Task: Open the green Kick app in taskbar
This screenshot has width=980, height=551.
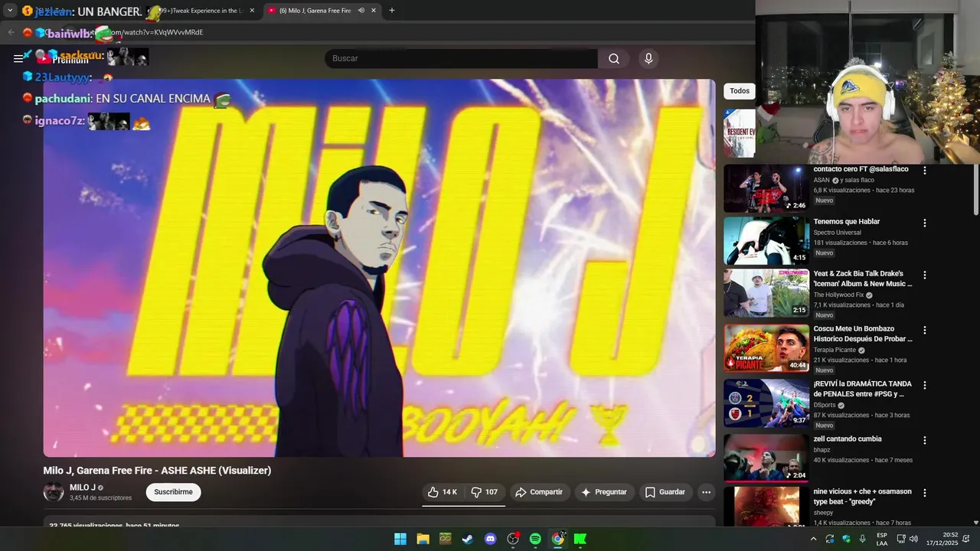Action: pos(580,539)
